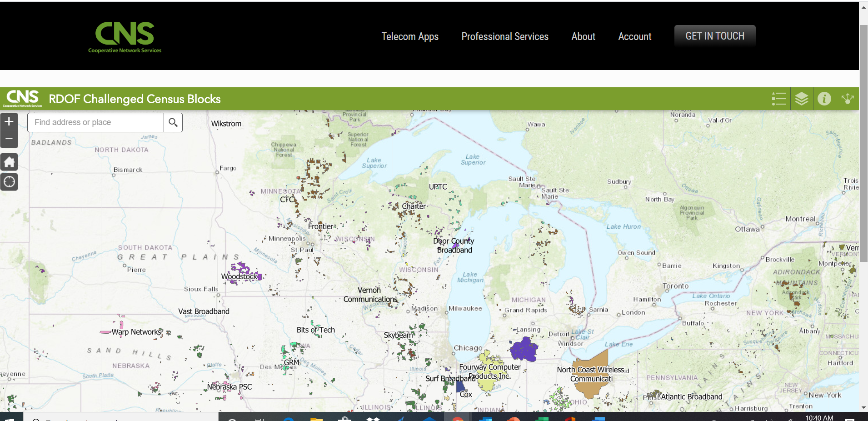868x421 pixels.
Task: Expand the Telecom Apps dropdown
Action: [409, 36]
